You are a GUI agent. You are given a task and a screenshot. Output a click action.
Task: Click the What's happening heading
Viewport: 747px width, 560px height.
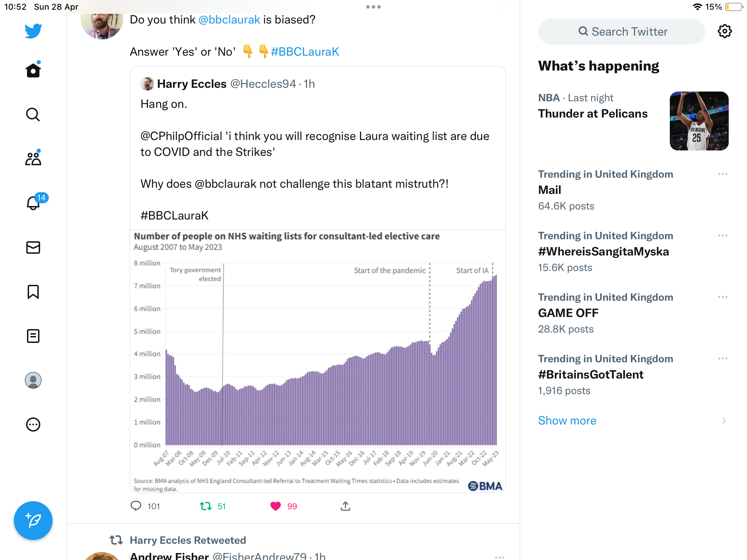point(599,66)
